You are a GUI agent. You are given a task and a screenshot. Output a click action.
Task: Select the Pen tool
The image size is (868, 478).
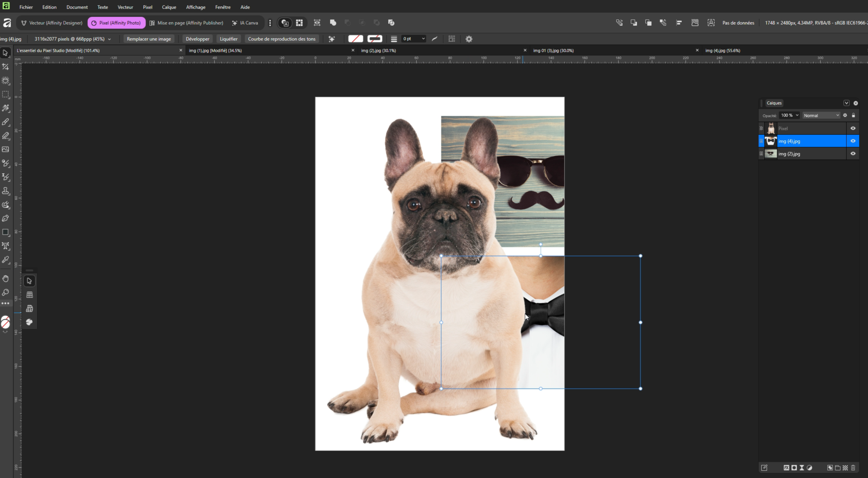5,218
